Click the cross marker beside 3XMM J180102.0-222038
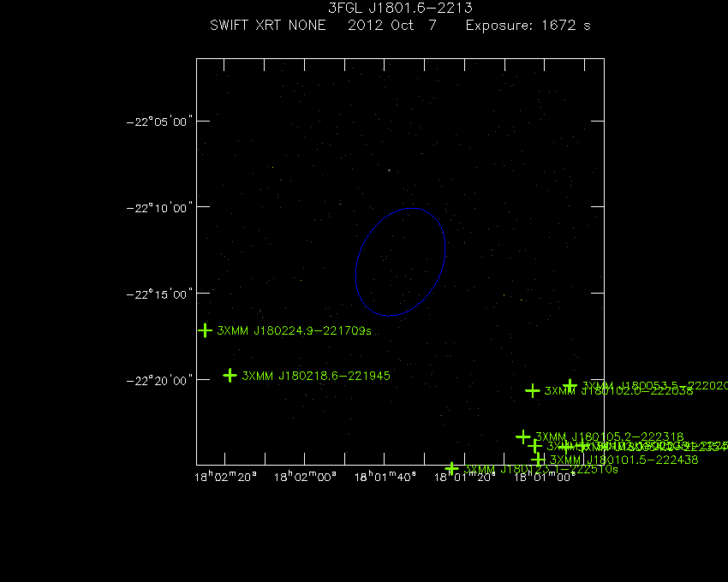The image size is (728, 582). pyautogui.click(x=533, y=390)
